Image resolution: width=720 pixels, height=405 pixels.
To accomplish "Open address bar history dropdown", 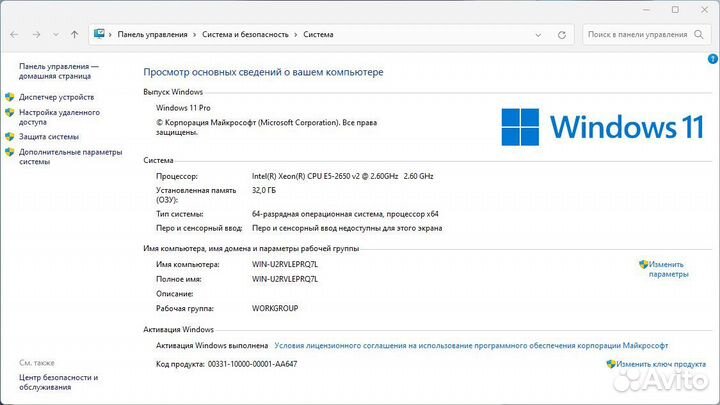I will tap(538, 35).
